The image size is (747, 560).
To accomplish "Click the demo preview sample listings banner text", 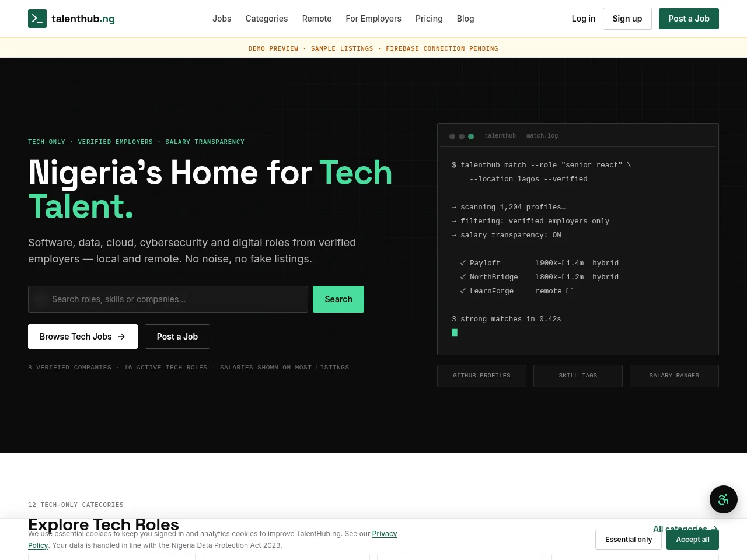I will point(373,48).
